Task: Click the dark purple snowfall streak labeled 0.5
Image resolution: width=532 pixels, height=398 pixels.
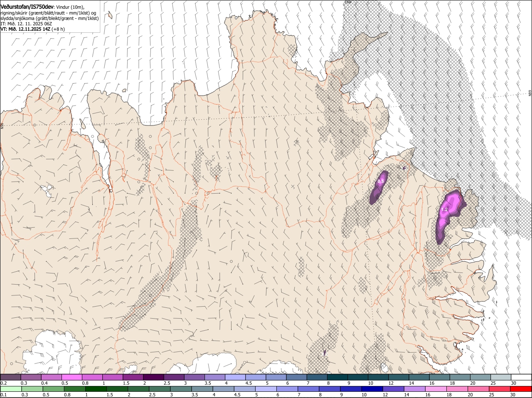Action: pos(378,188)
